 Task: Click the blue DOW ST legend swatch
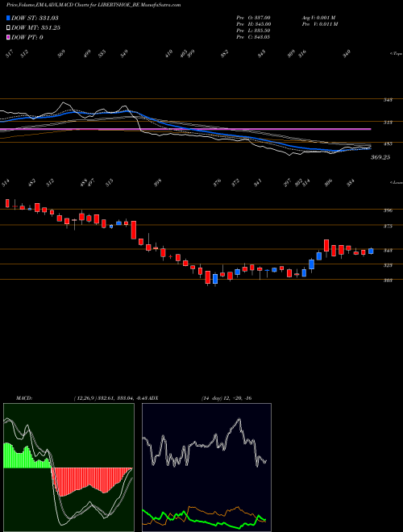coord(8,18)
